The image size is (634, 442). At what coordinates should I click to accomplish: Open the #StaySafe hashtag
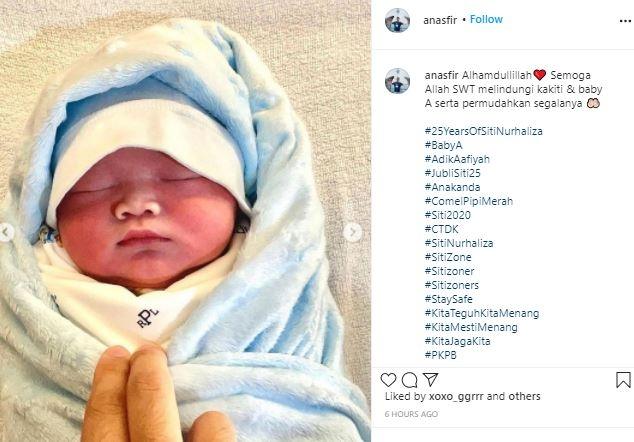[x=448, y=299]
